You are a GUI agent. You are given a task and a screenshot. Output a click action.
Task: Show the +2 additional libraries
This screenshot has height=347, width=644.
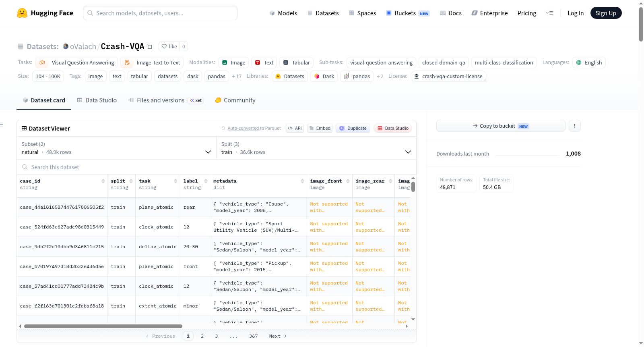tap(380, 76)
